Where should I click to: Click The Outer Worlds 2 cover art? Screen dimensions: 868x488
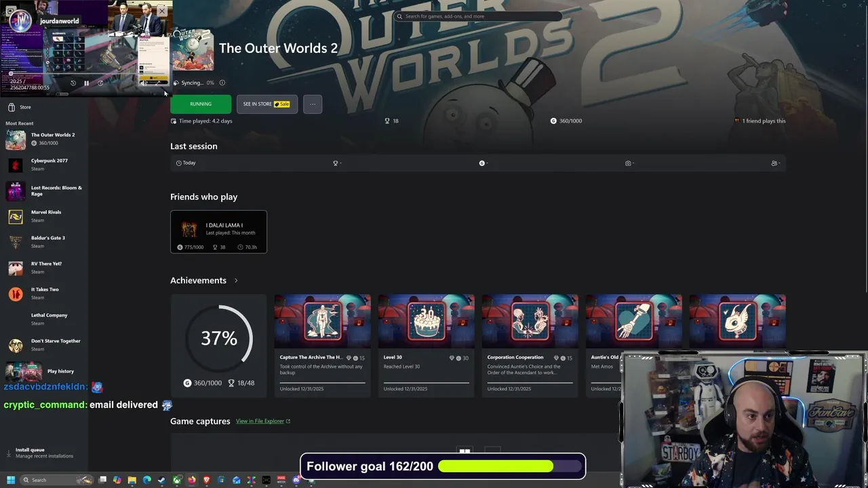click(193, 49)
